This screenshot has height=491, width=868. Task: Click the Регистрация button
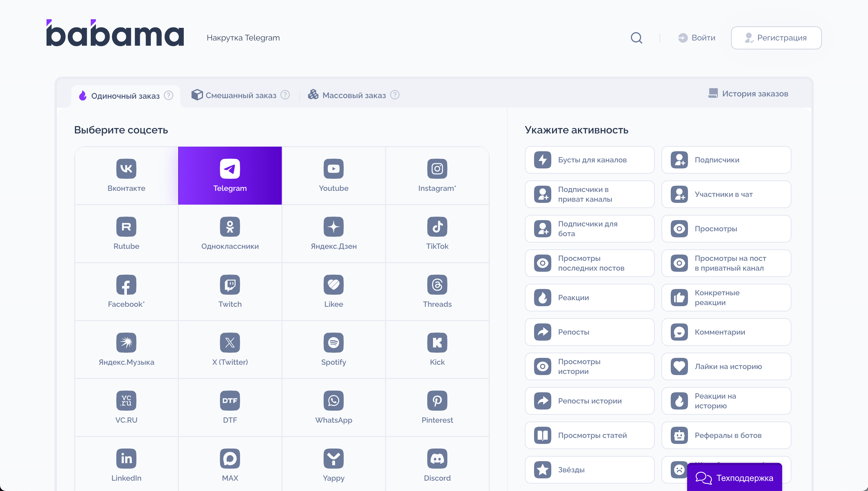[776, 38]
